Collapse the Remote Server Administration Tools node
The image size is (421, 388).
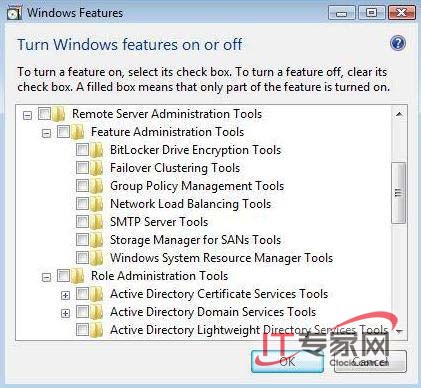tap(27, 115)
